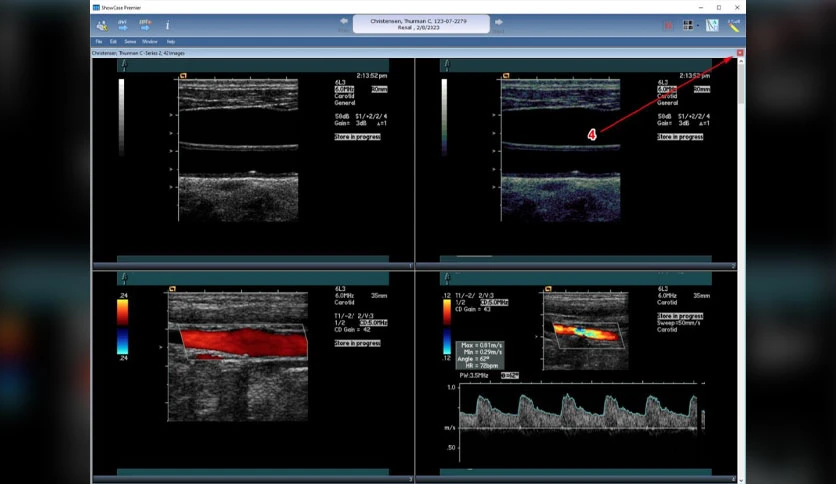
Task: Open the Series menu
Action: 130,42
